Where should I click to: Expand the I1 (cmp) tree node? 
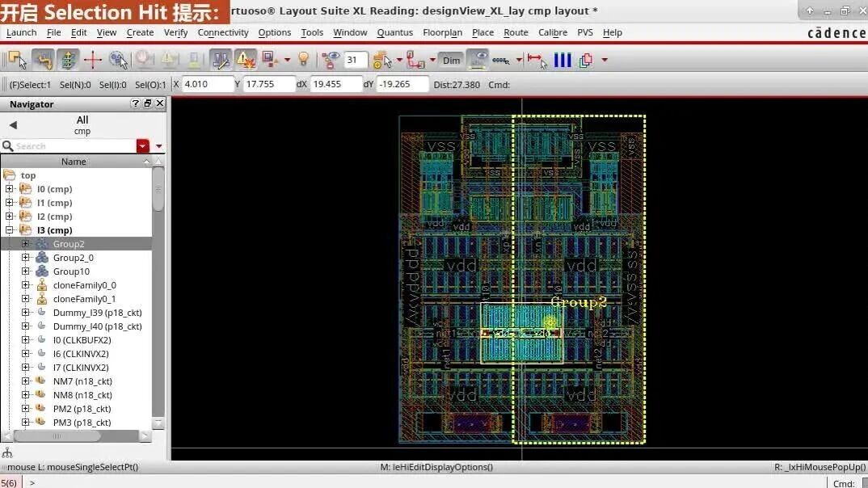(x=10, y=203)
